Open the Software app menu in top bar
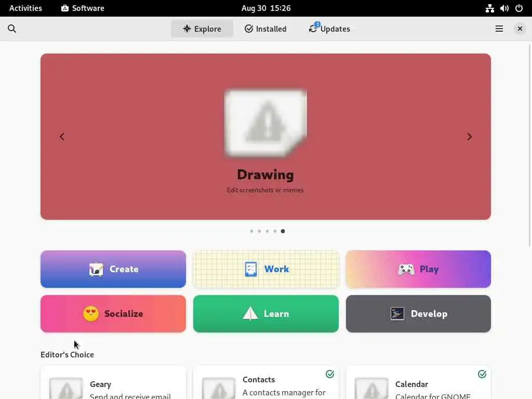This screenshot has height=399, width=532. [83, 8]
